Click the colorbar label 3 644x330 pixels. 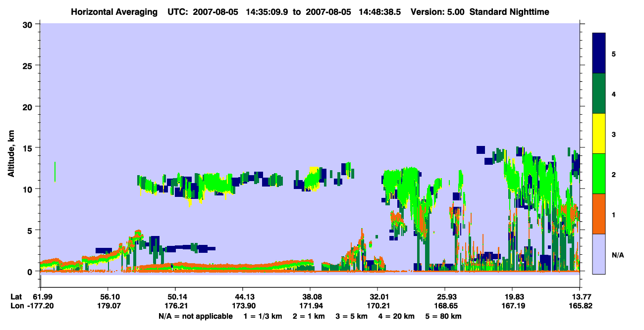coord(614,134)
